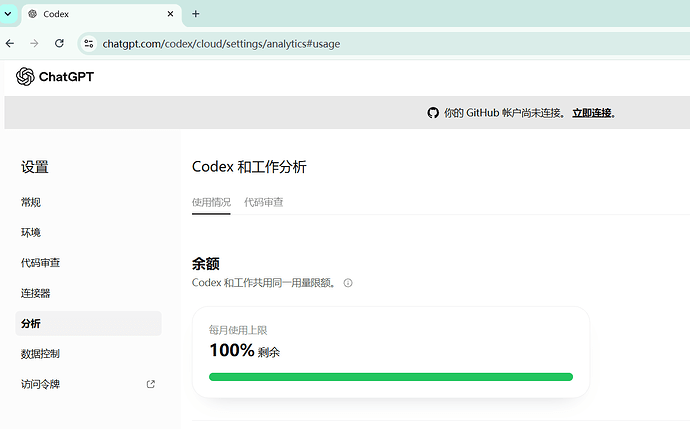Click external link icon beside 访问令牌

150,384
